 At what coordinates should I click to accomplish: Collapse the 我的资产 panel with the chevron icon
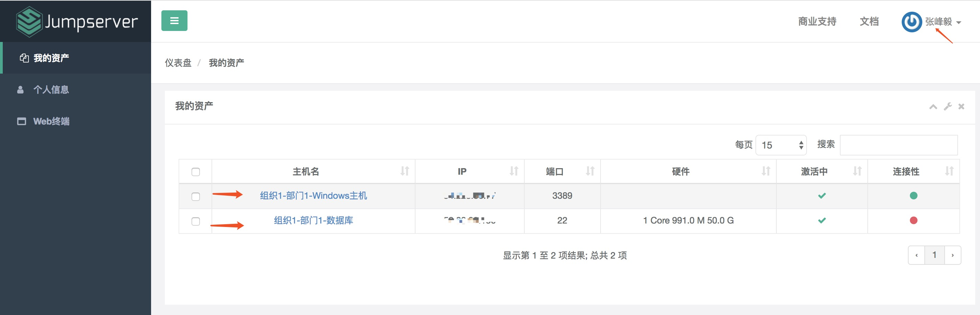[933, 107]
